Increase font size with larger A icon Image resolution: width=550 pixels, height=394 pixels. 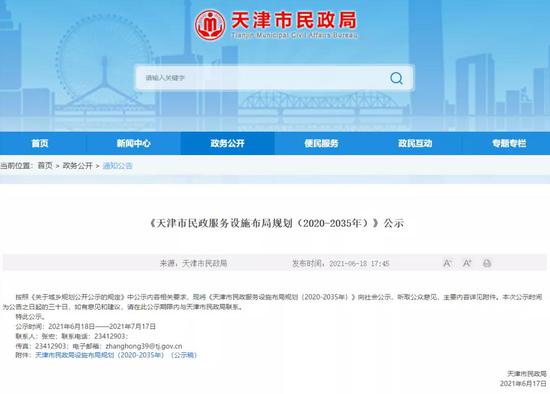pos(467,263)
